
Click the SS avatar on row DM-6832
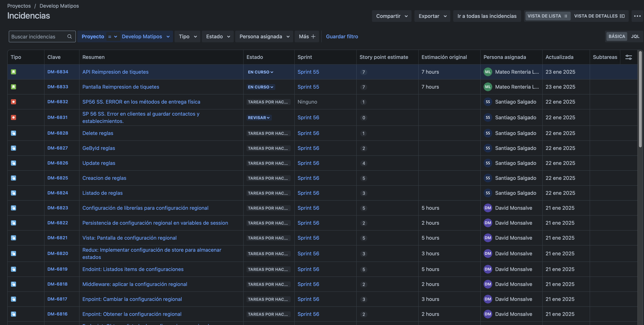(x=488, y=102)
